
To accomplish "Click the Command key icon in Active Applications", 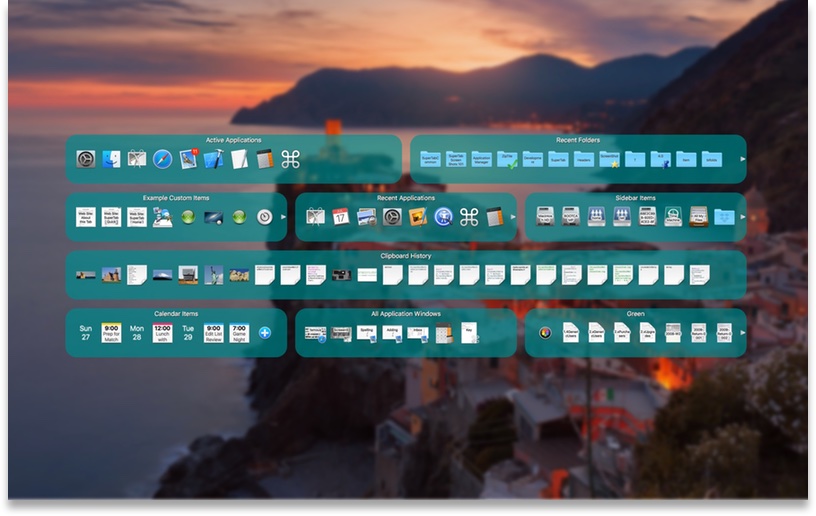I will pos(291,159).
